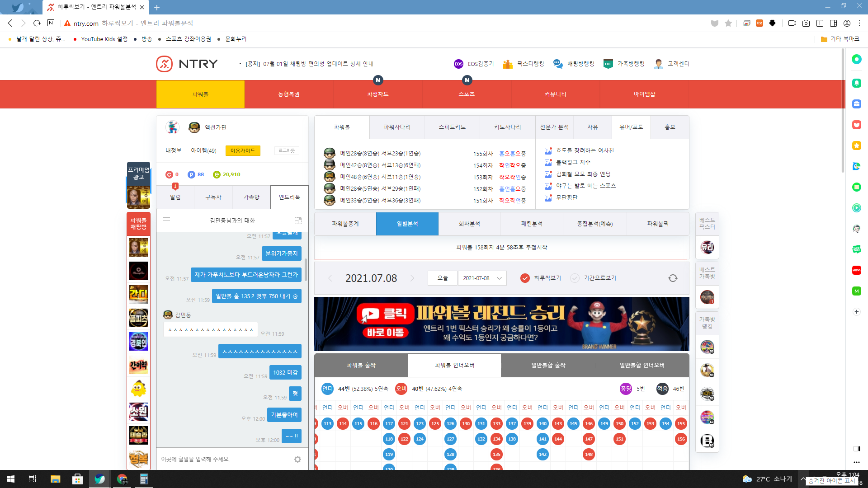Screen dimensions: 868x488
Task: Open the 채팅방랭킹 chat bubble icon
Action: [558, 64]
